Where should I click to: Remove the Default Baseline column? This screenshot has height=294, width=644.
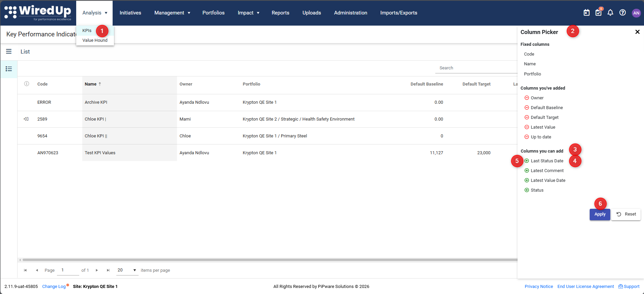pyautogui.click(x=527, y=108)
